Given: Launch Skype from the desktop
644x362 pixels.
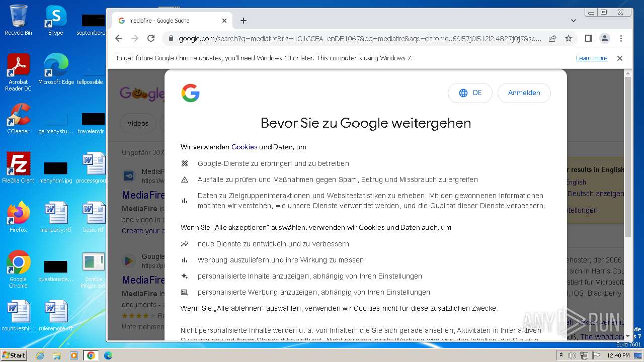Looking at the screenshot, I should [x=55, y=20].
